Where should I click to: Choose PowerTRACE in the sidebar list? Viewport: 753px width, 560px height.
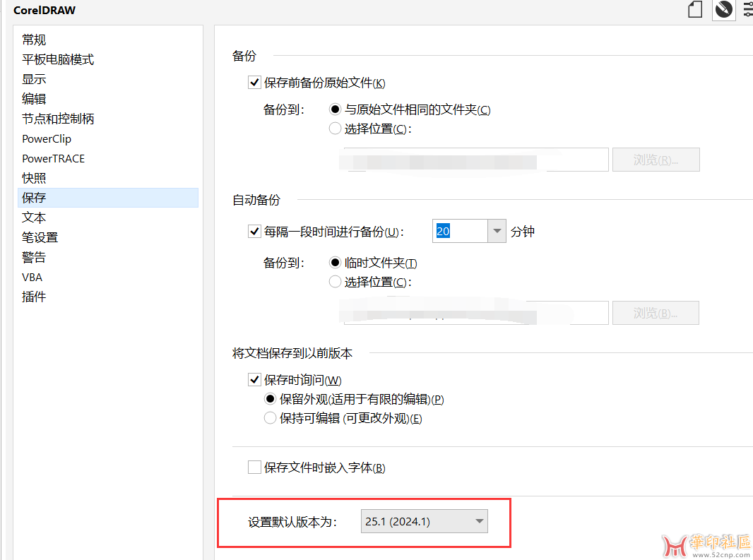tap(108, 158)
